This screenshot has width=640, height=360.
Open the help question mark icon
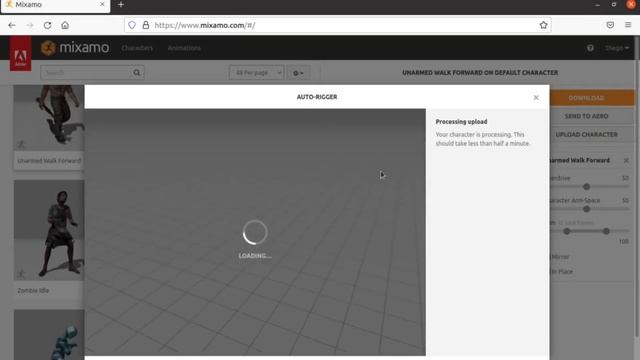[590, 48]
